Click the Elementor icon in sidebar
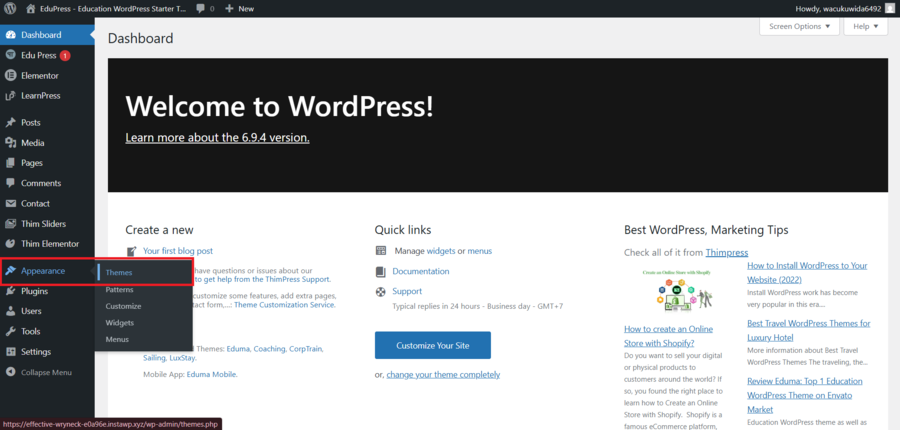 coord(10,76)
